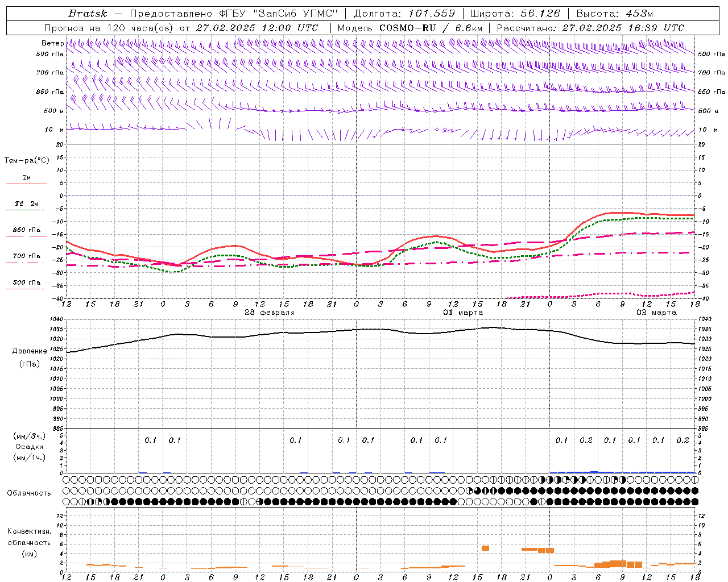The image size is (728, 582).
Task: Click '10 м' wind level label on left
Action: click(x=55, y=130)
